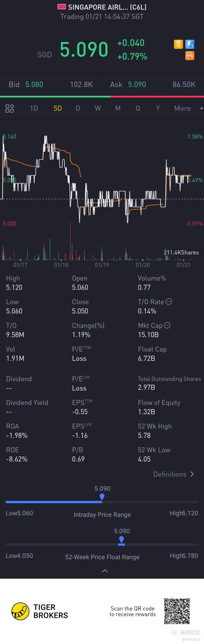Tap the Bid price 5.080
Viewport: 204px width, 644px height.
[34, 84]
